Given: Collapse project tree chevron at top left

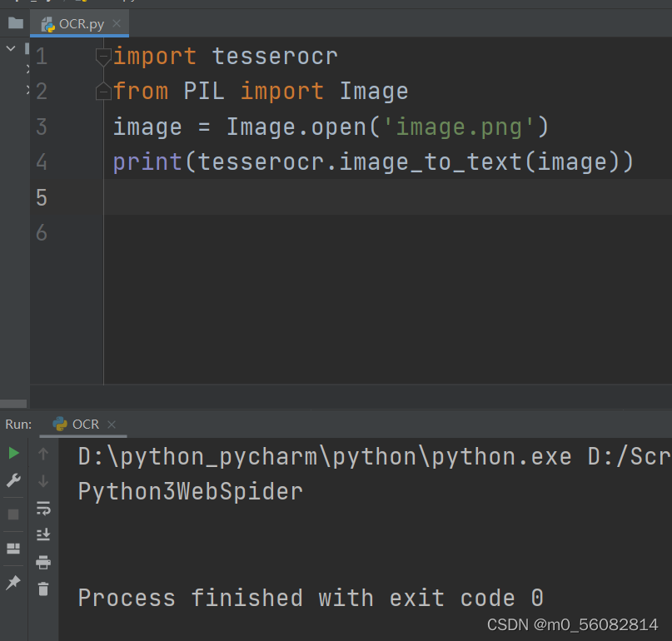Looking at the screenshot, I should pos(11,48).
